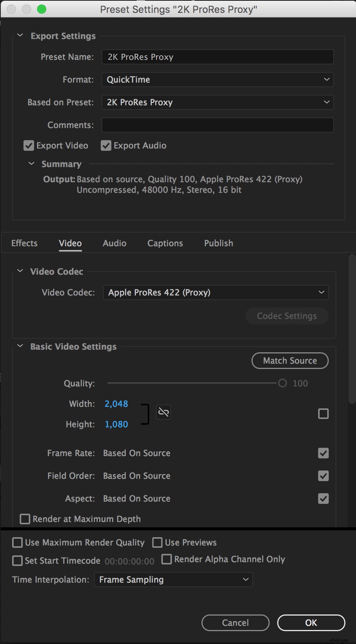Enable Use Previews checkbox

point(157,542)
